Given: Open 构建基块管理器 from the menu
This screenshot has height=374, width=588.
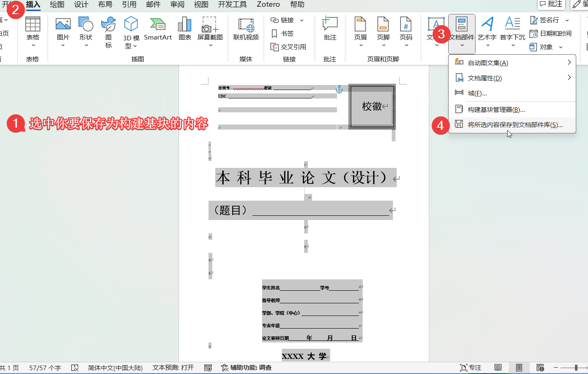Looking at the screenshot, I should coord(496,110).
